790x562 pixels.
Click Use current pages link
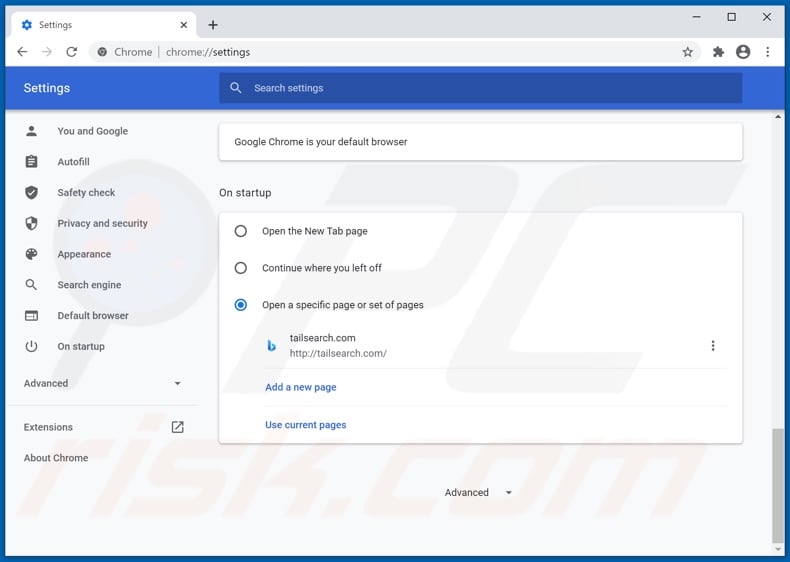click(x=306, y=425)
